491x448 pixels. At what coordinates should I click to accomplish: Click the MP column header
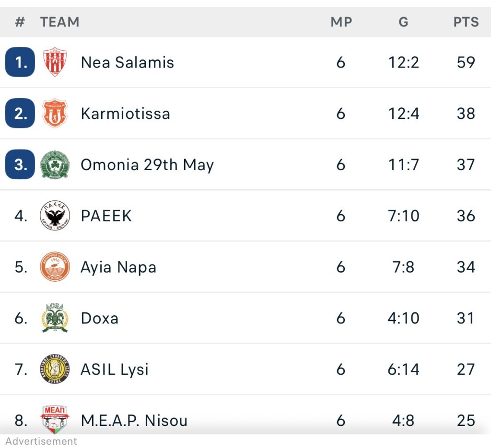pyautogui.click(x=341, y=22)
